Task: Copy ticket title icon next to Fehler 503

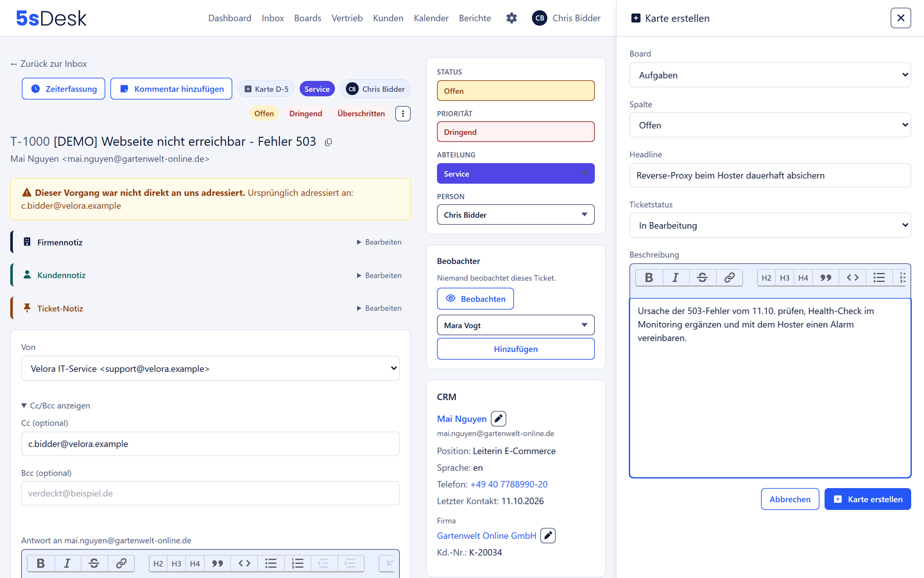Action: point(329,142)
